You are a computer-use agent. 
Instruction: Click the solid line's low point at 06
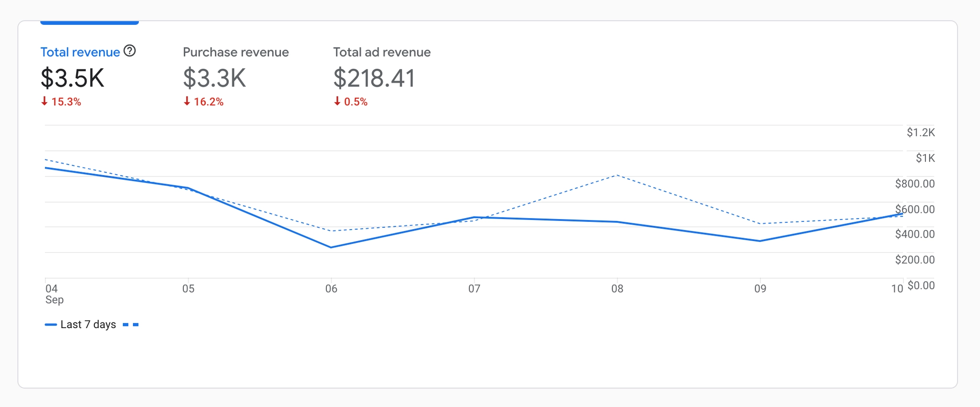pyautogui.click(x=331, y=247)
